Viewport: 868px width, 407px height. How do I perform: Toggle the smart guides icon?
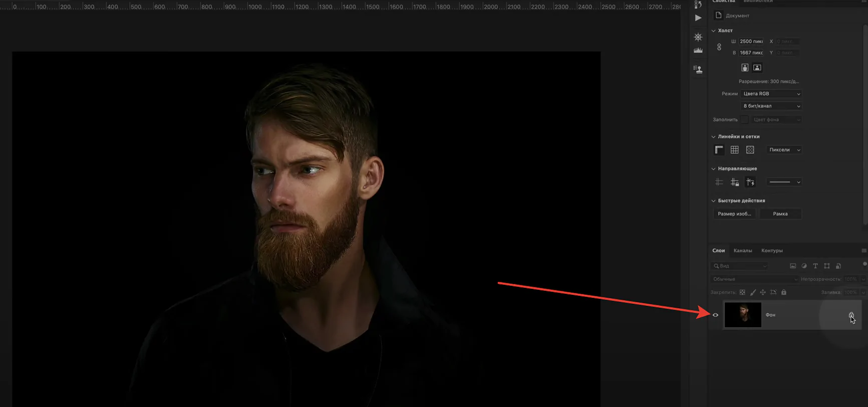(750, 182)
